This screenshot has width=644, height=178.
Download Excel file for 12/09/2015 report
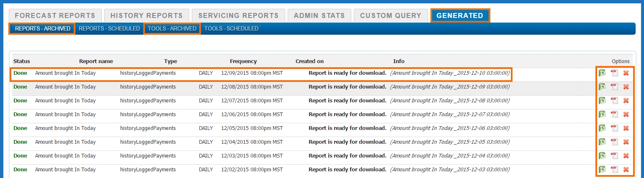click(x=602, y=73)
